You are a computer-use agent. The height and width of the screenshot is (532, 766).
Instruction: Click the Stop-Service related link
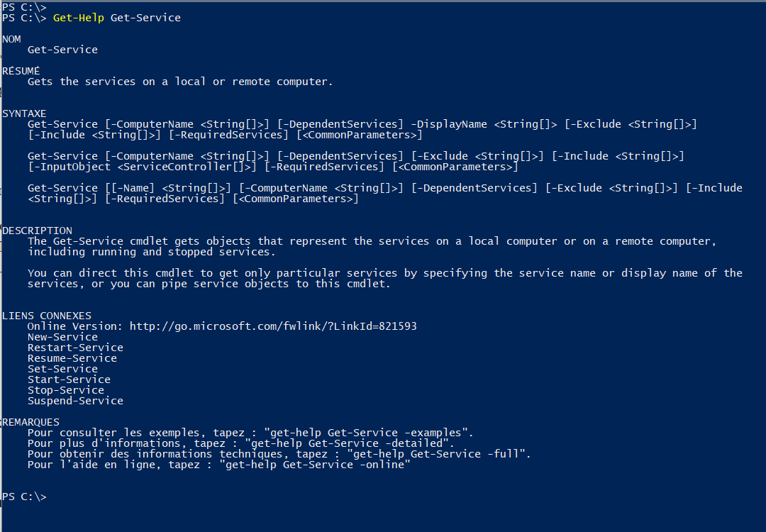pyautogui.click(x=66, y=390)
